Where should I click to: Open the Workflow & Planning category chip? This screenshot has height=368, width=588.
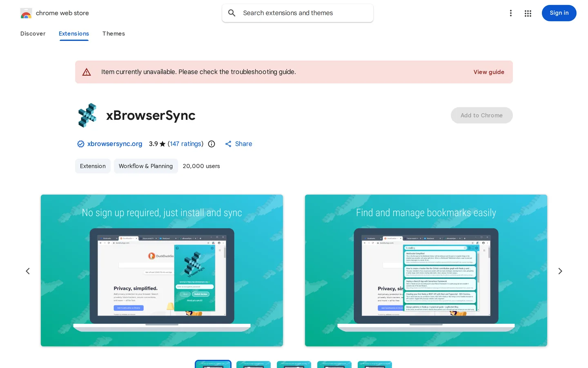pyautogui.click(x=146, y=166)
